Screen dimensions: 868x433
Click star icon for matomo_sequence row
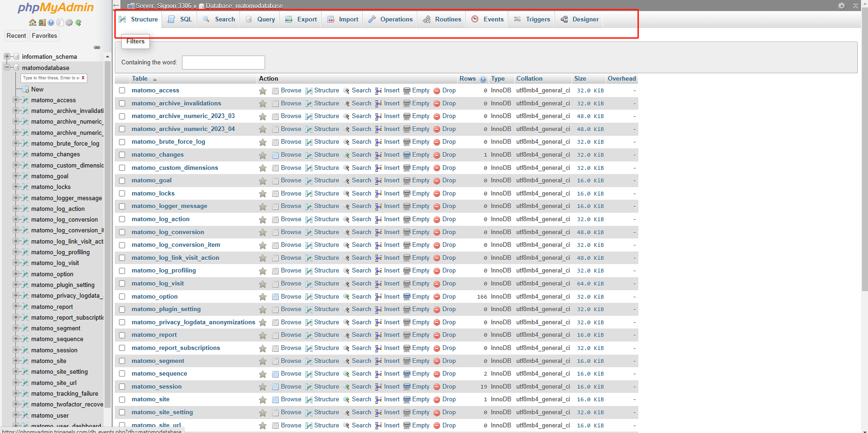(x=263, y=374)
